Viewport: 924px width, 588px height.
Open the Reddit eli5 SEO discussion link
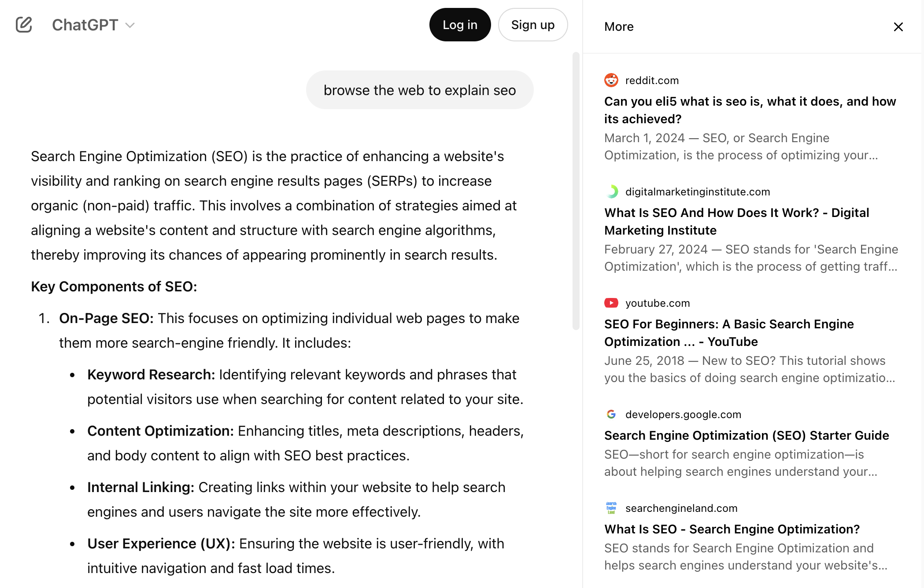[750, 110]
